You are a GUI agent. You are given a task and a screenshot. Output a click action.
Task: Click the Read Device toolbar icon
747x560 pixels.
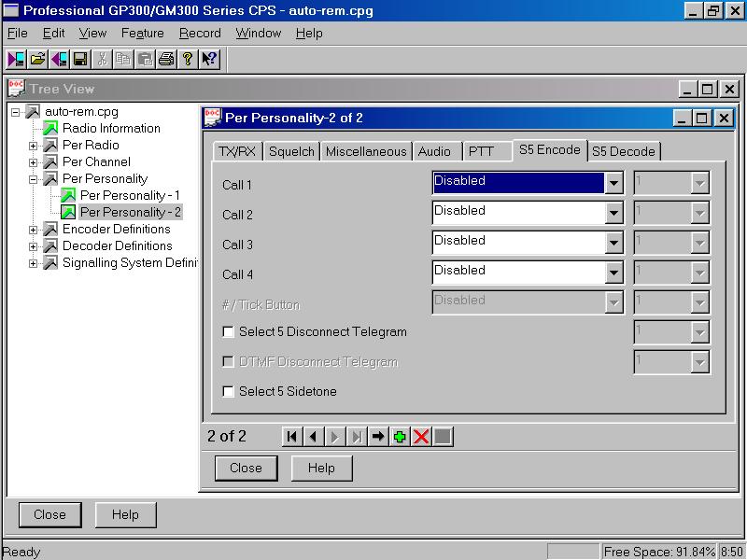(16, 59)
